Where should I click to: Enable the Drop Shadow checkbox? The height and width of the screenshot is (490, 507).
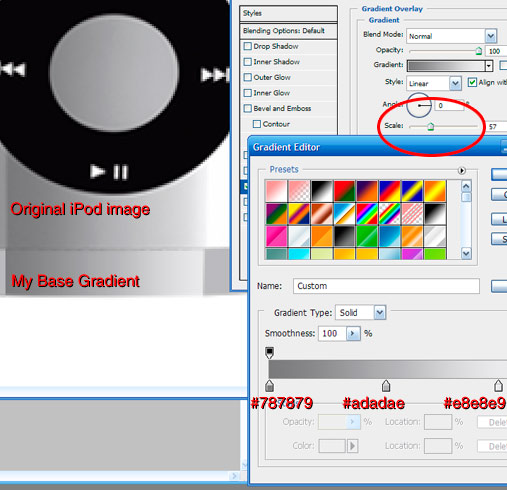tap(248, 46)
